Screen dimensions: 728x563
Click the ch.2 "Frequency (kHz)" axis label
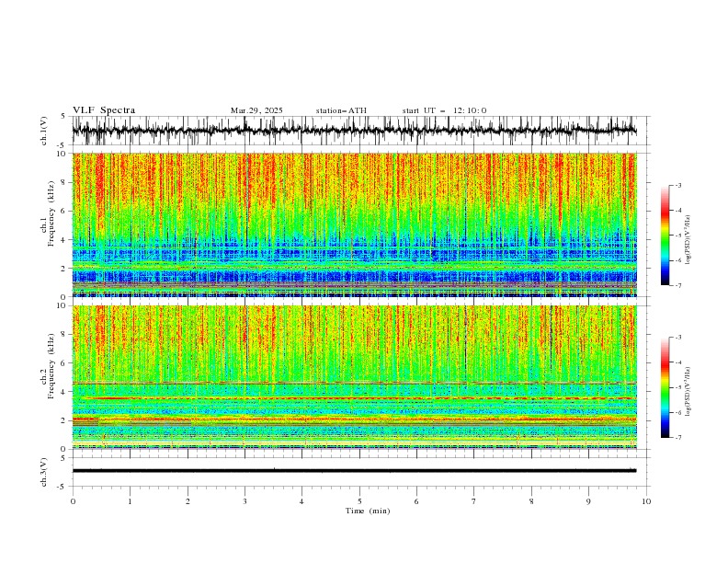point(51,365)
